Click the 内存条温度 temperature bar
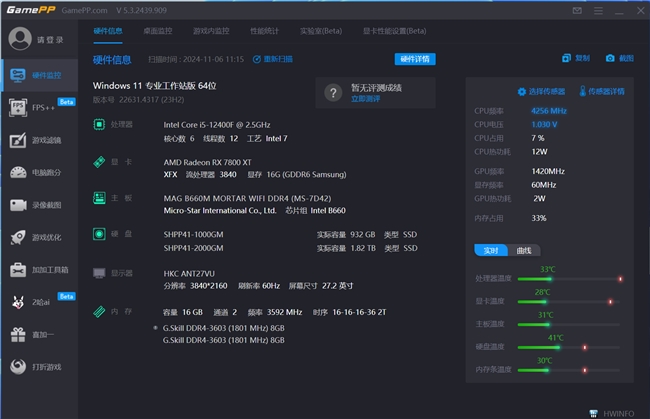 569,370
